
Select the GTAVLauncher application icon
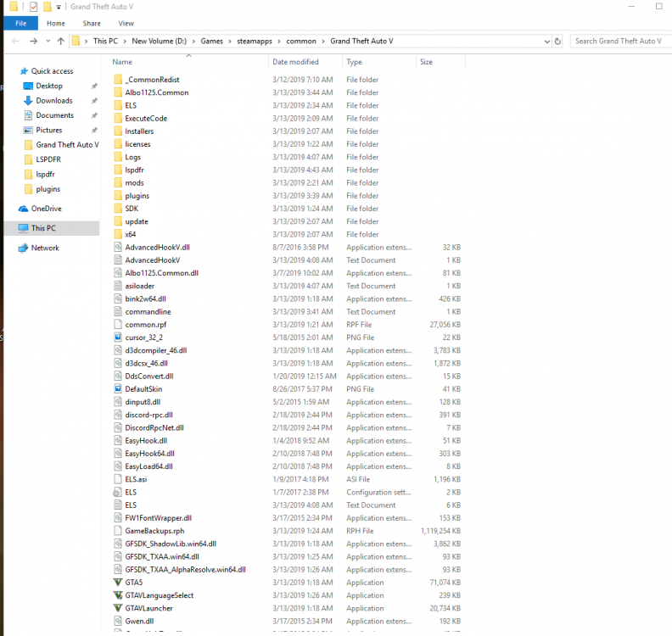(x=118, y=608)
